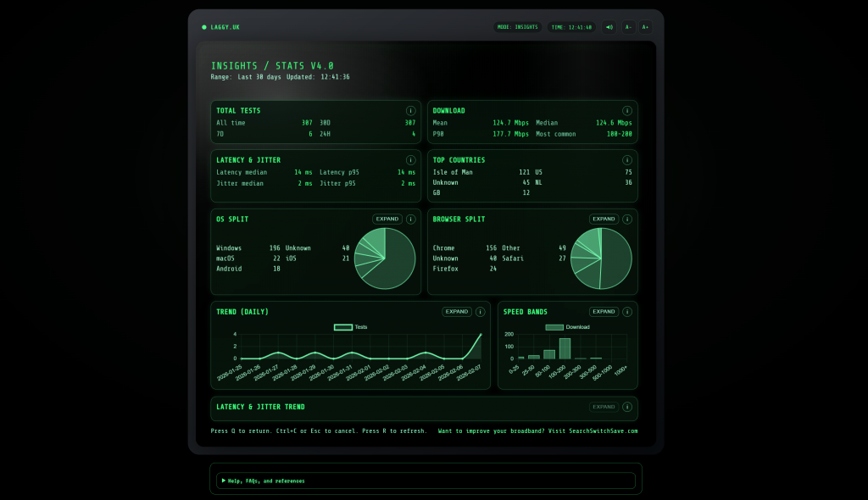
Task: Expand the Trend (Daily) chart
Action: (457, 312)
